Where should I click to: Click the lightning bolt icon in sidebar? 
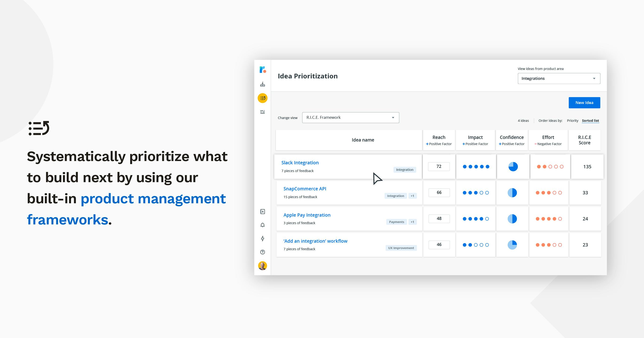pos(262,238)
